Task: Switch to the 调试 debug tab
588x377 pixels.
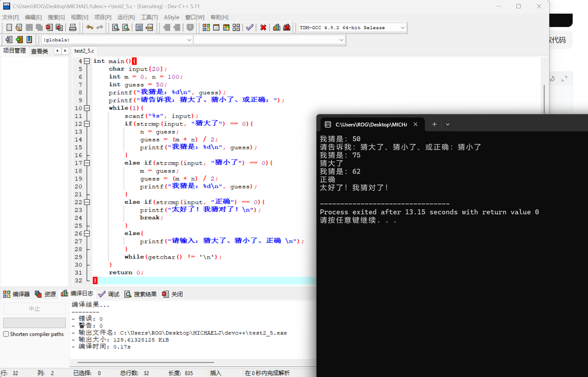Action: point(109,294)
